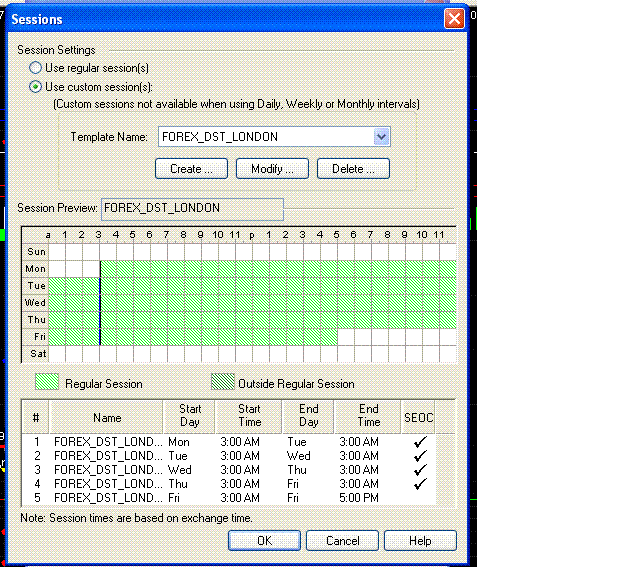Image resolution: width=640 pixels, height=567 pixels.
Task: Confirm with the OK button
Action: (264, 541)
